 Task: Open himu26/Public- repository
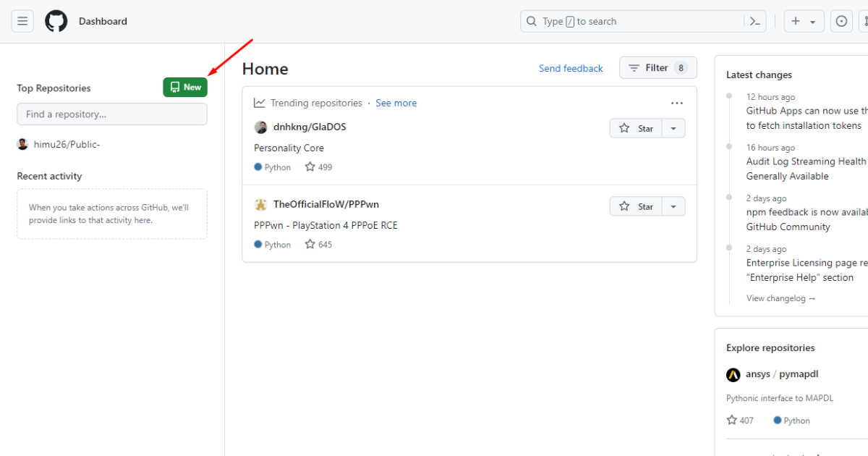point(67,144)
